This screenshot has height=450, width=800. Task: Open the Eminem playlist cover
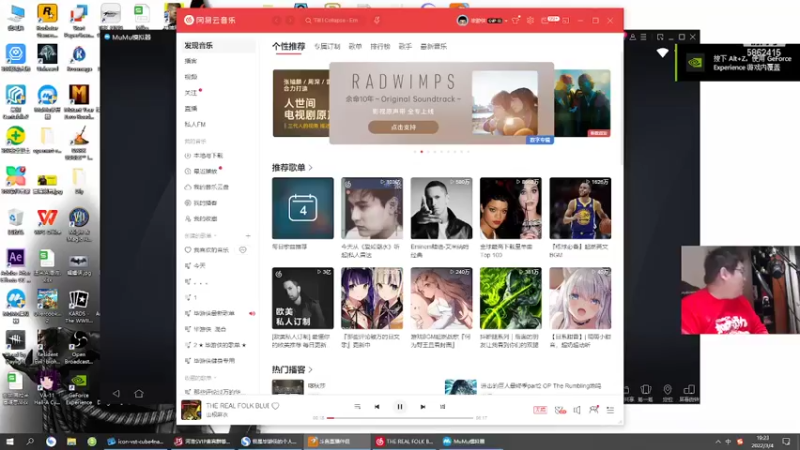click(441, 208)
